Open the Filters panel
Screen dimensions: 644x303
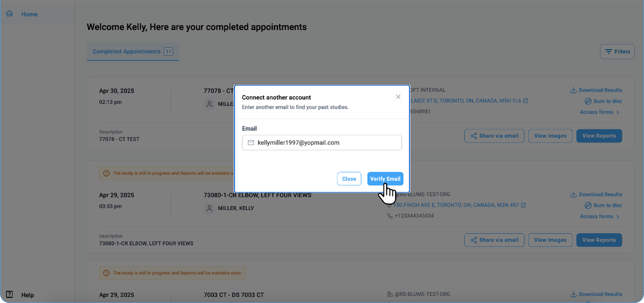pyautogui.click(x=617, y=52)
